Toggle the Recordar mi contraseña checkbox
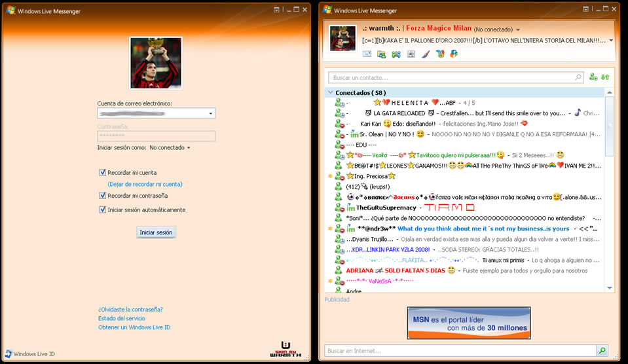Viewport: 628px width, 364px height. click(103, 196)
